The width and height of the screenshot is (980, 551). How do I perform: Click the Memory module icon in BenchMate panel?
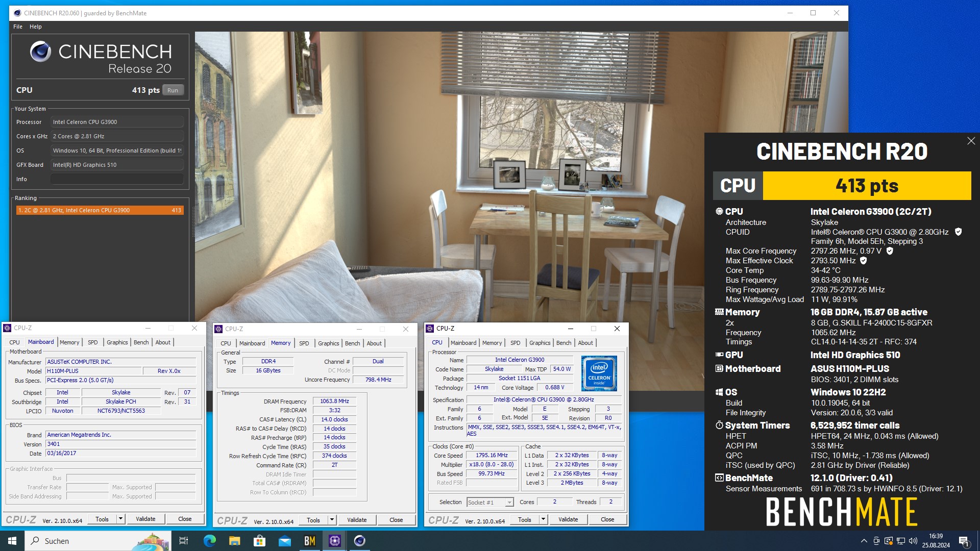click(719, 312)
